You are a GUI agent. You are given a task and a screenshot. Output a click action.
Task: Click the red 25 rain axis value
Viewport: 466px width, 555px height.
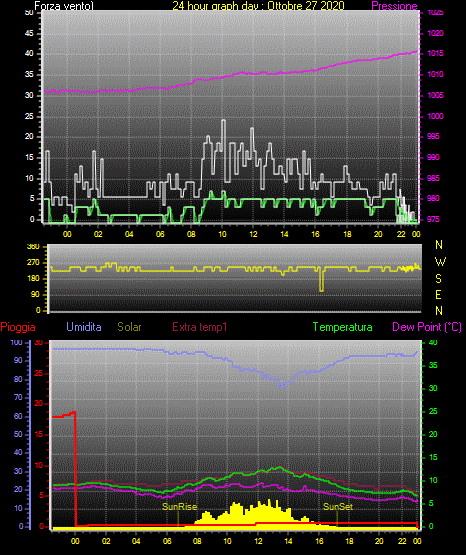(x=39, y=373)
